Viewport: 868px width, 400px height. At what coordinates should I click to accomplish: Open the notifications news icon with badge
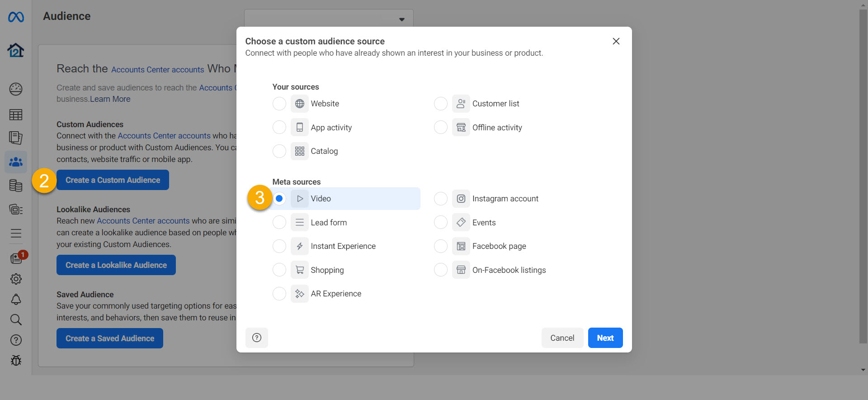17,257
